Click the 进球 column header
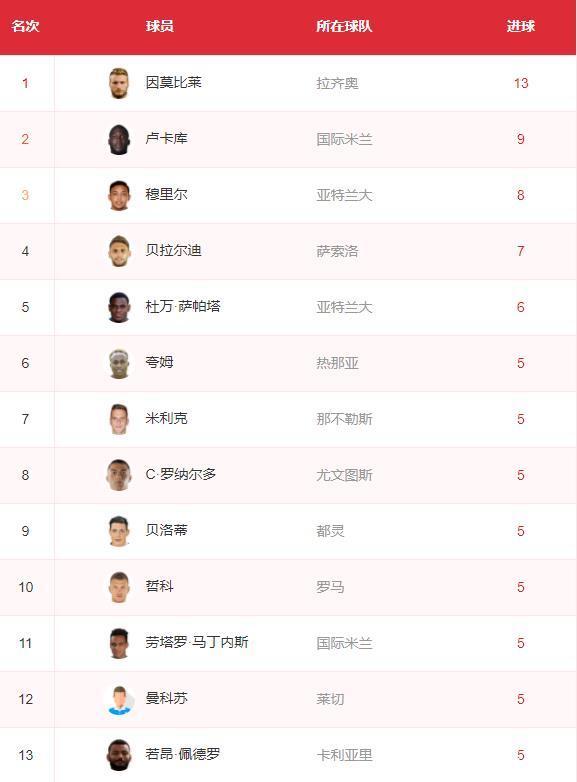This screenshot has height=782, width=577. [521, 26]
